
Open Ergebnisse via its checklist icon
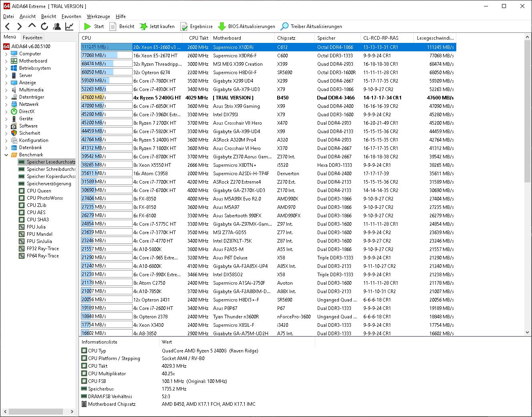click(x=184, y=26)
